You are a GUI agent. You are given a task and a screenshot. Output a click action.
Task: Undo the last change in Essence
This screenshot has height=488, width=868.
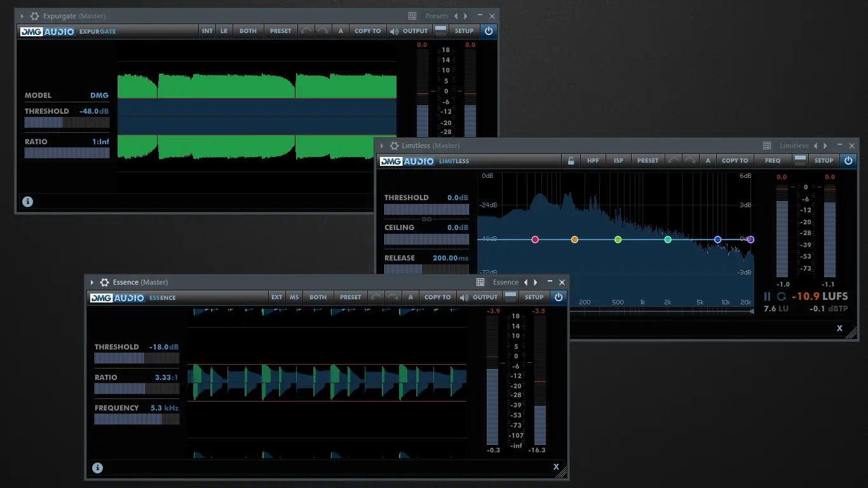376,297
